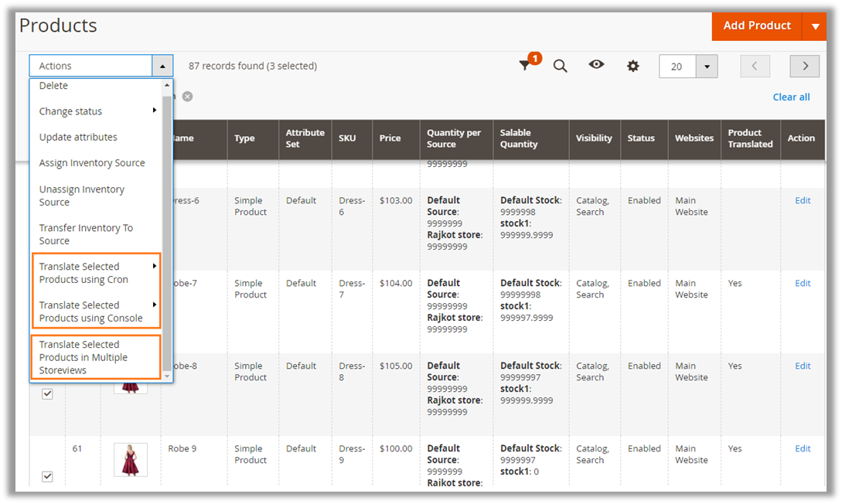Screen dimensions: 842x504
Task: Expand the Change status submenu
Action: pos(97,111)
